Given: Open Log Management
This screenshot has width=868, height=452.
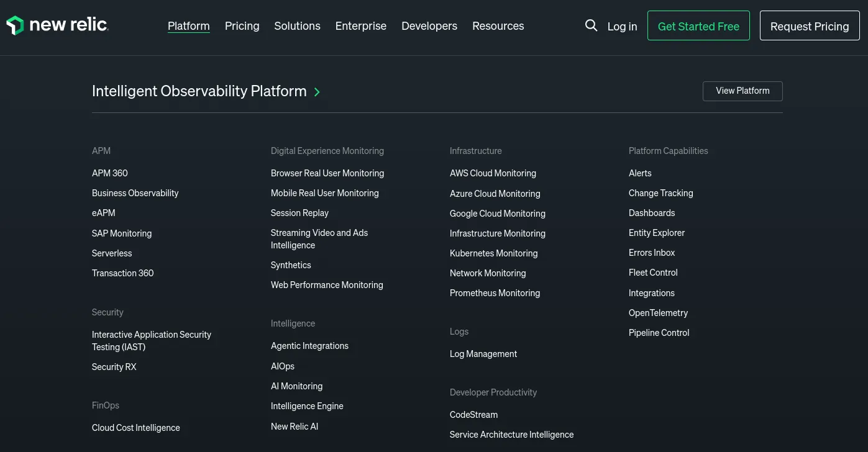Looking at the screenshot, I should click(x=483, y=354).
